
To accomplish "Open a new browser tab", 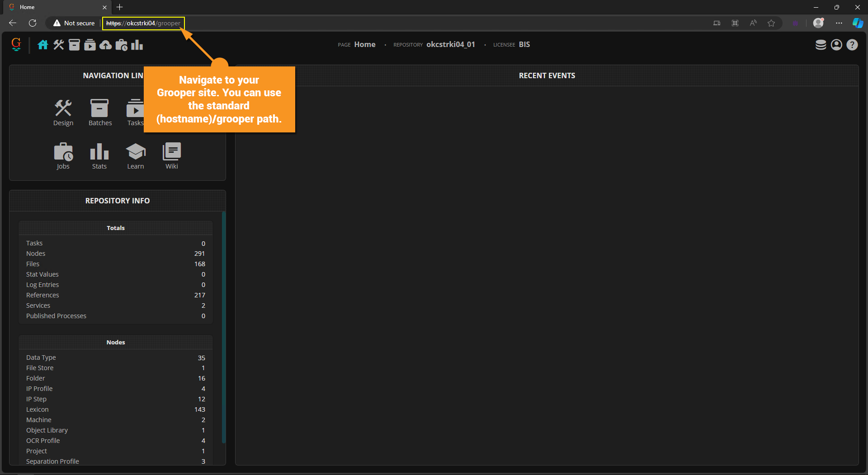I will pyautogui.click(x=120, y=7).
